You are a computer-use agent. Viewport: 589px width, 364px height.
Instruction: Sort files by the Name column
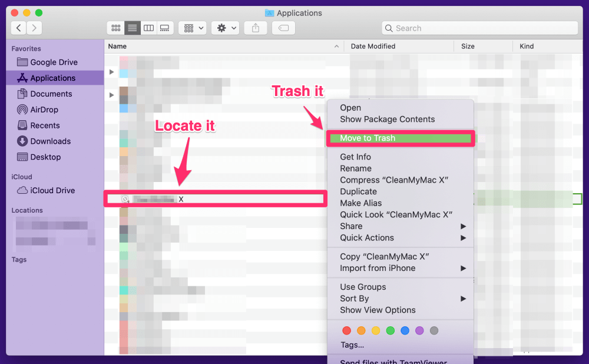pyautogui.click(x=224, y=46)
